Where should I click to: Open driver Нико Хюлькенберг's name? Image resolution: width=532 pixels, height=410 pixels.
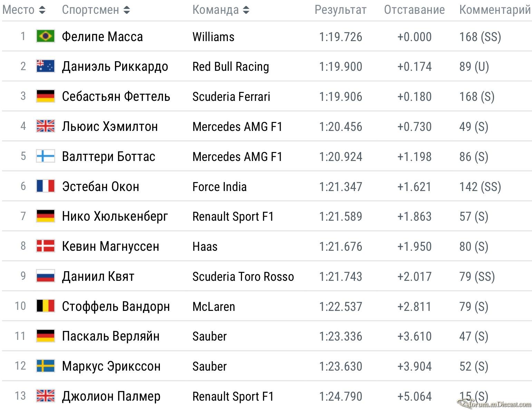pos(115,217)
